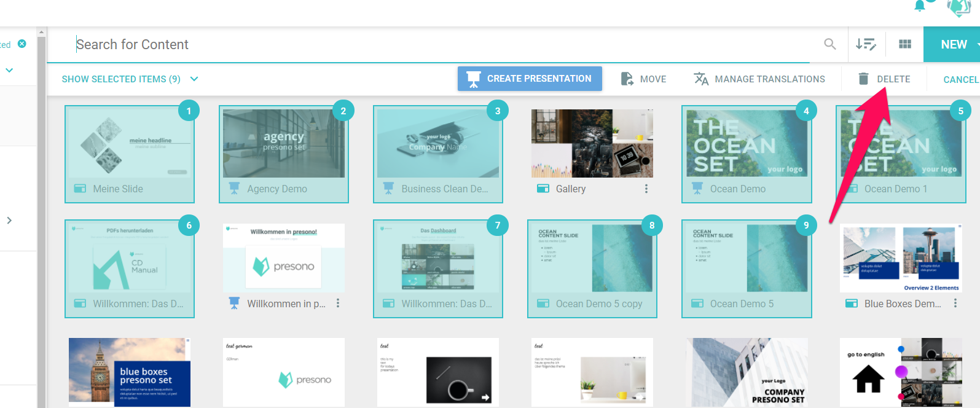
Task: Deselect Agency Demo selection badge 2
Action: pyautogui.click(x=343, y=111)
